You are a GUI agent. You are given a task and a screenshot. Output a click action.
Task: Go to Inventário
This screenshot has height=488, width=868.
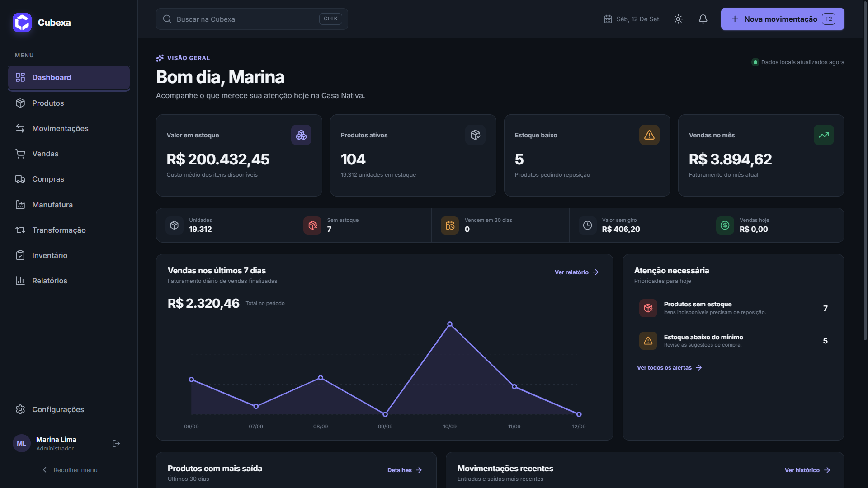click(x=69, y=255)
